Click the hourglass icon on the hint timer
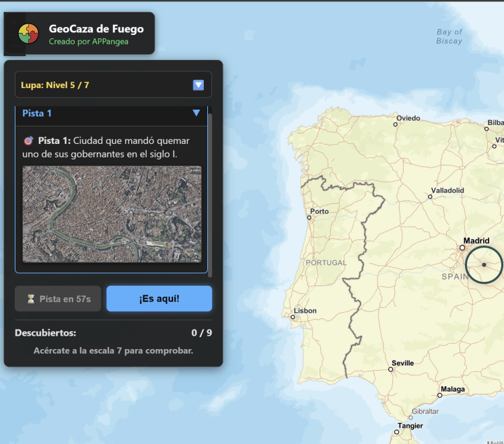The width and height of the screenshot is (504, 444). click(30, 299)
